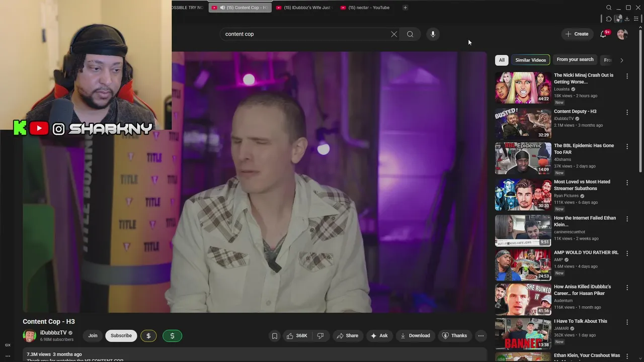Open 'Most Loved vs Most Hated Streamer Subathons' title
644x362 pixels.
click(x=582, y=185)
